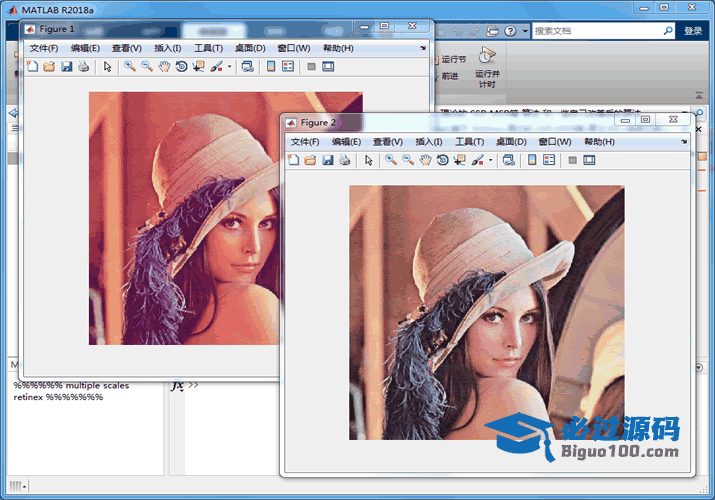This screenshot has width=715, height=500.
Task: Open 窗口(W) menu in Figure 2
Action: click(555, 142)
